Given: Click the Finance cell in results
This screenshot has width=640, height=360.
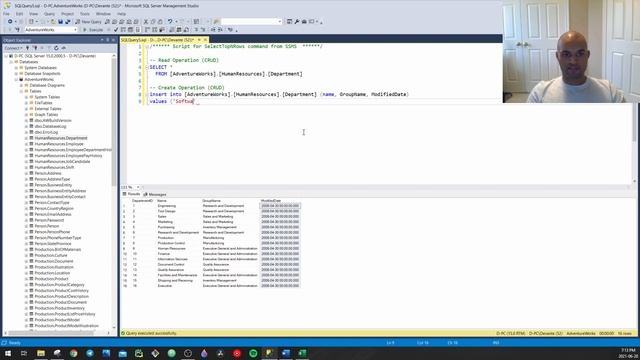Looking at the screenshot, I should 164,254.
